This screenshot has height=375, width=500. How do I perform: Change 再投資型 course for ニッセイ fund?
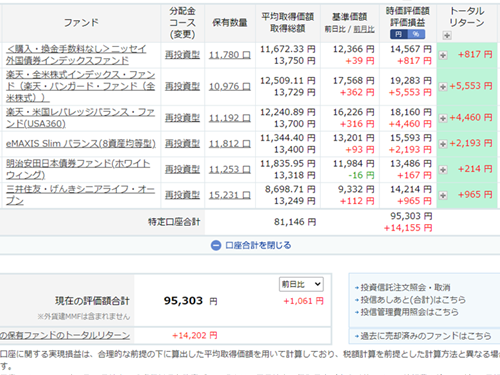click(182, 55)
